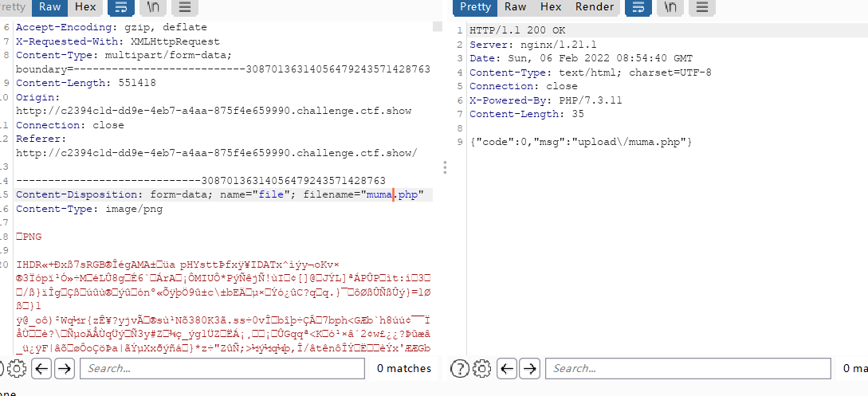
Task: Focus the response panel Search field
Action: (x=688, y=368)
